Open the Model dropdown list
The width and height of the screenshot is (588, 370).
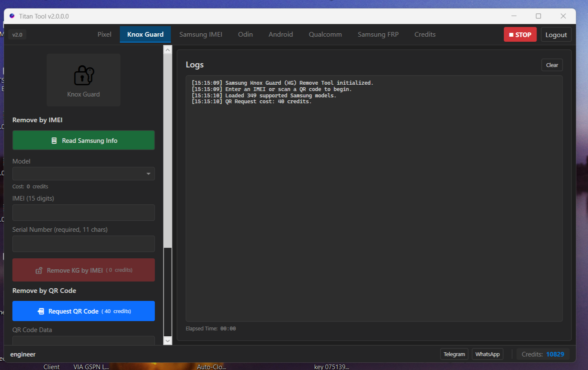[83, 174]
